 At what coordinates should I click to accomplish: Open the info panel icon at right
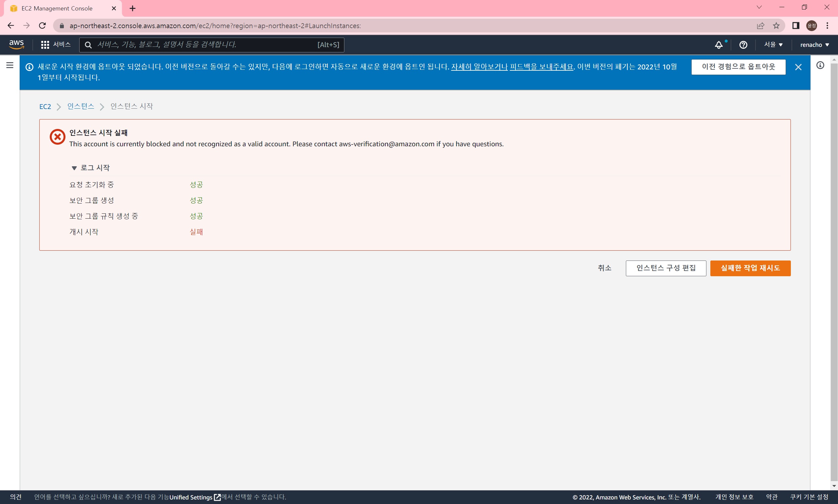820,65
